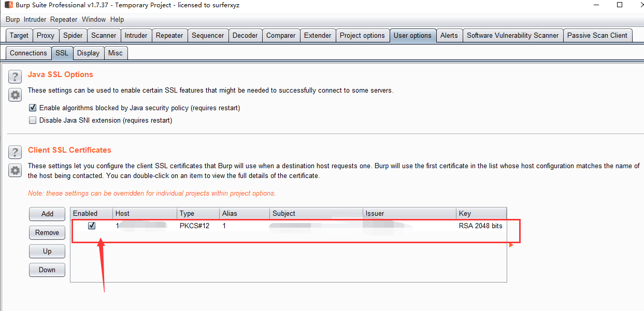Maximize the Burp Suite window
The width and height of the screenshot is (644, 311).
point(620,5)
